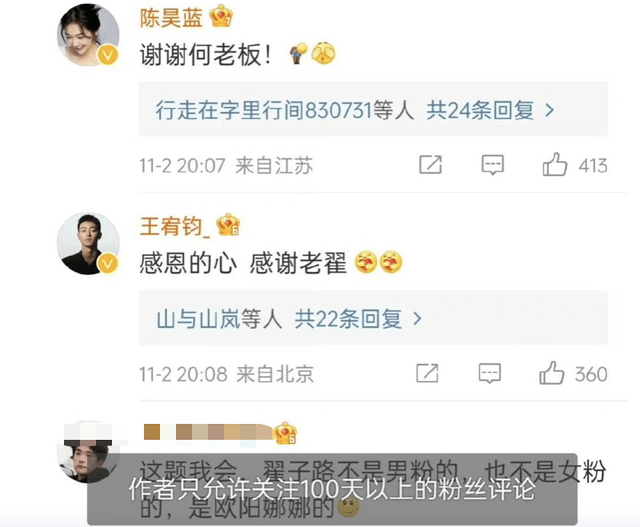Like 陈昊蓝's comment with 413 likes

tap(555, 165)
